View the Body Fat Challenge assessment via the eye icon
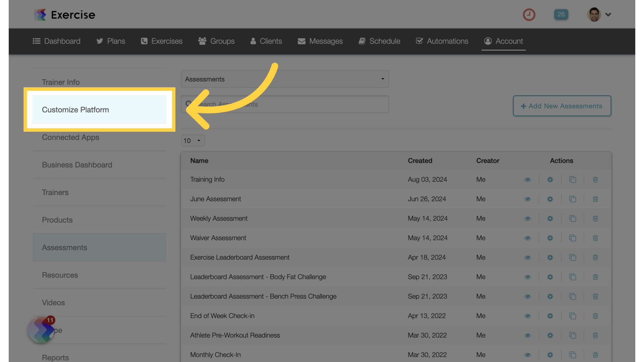The width and height of the screenshot is (644, 362). click(x=528, y=277)
